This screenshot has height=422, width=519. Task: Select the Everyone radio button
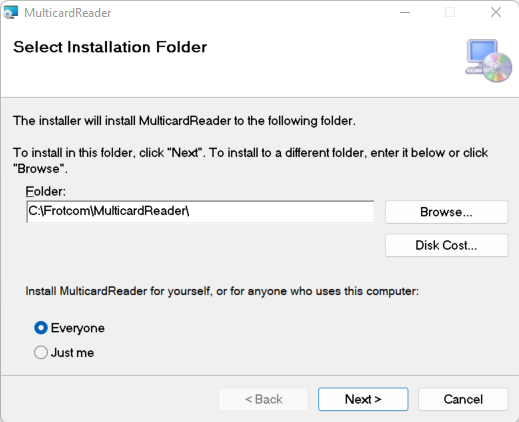(x=41, y=328)
